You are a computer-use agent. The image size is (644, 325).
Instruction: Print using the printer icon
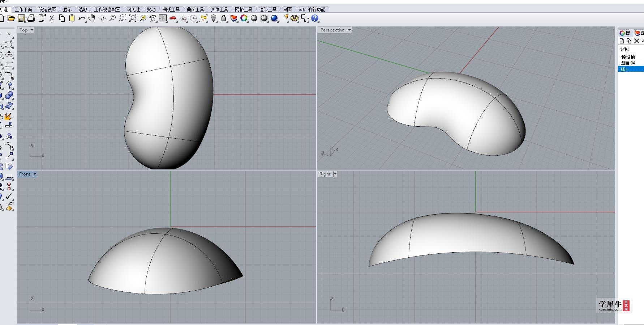pyautogui.click(x=31, y=18)
